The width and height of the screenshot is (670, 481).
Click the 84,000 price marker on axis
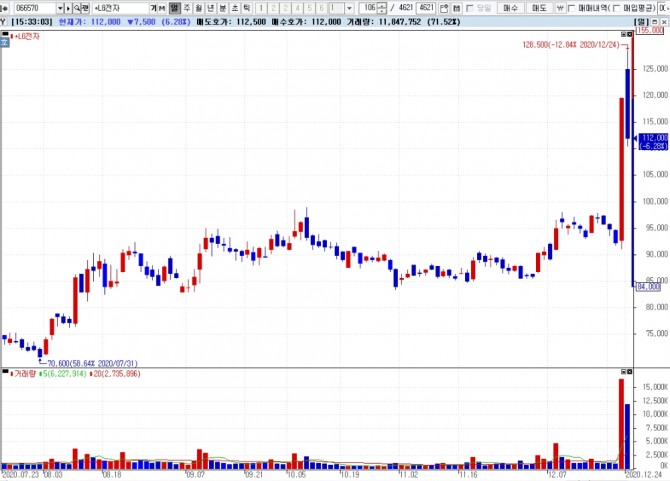point(648,287)
